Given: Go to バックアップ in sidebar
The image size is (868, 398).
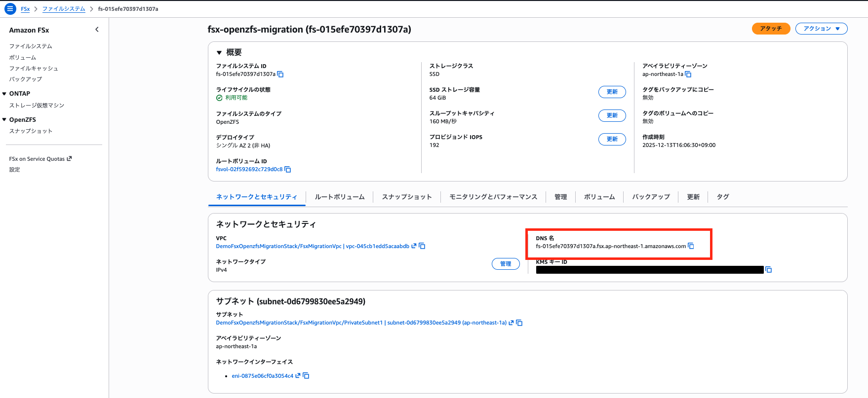Looking at the screenshot, I should (x=26, y=79).
